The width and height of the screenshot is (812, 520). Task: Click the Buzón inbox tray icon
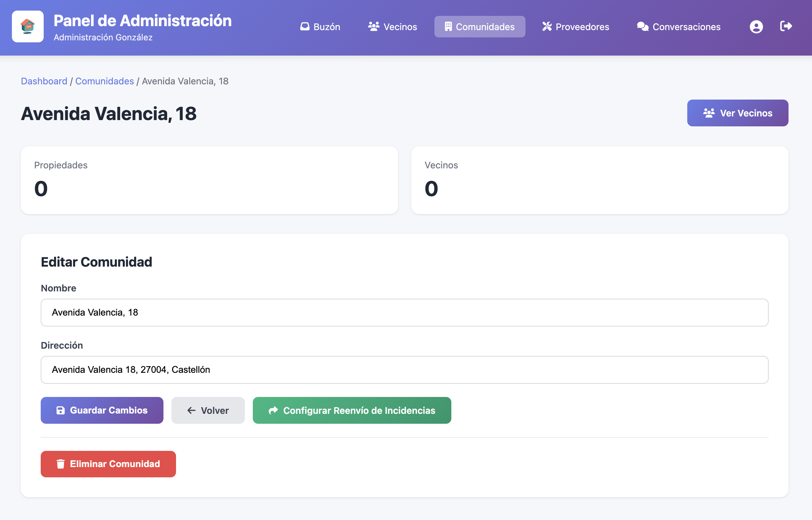(x=305, y=27)
